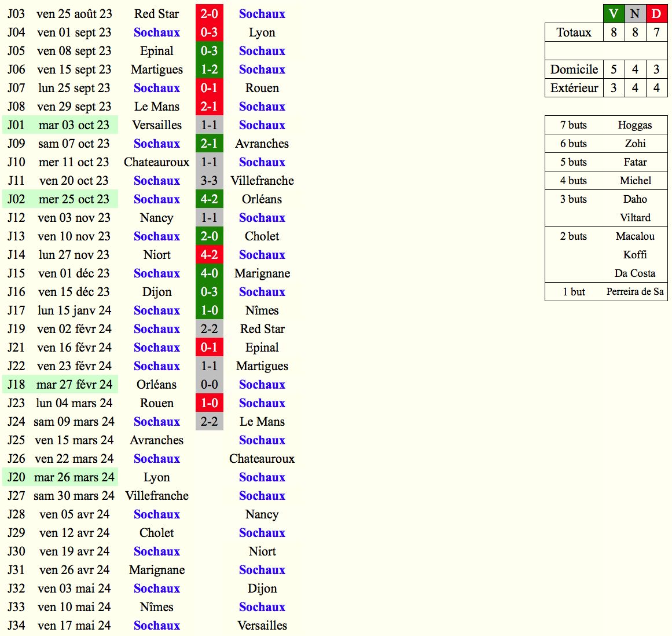The width and height of the screenshot is (672, 636).
Task: Click the Rouen 1-0 Sochaux score
Action: coord(209,403)
